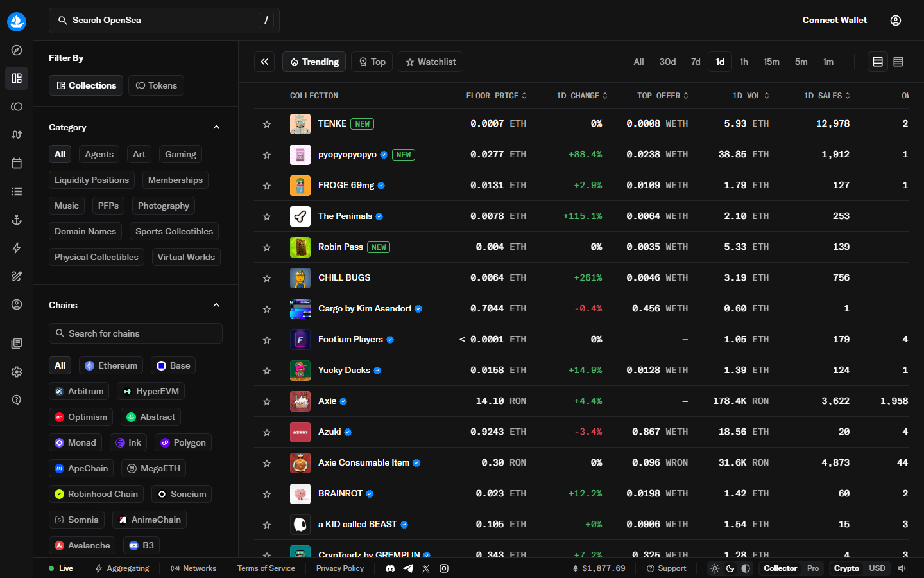The width and height of the screenshot is (924, 578).
Task: Click Connect Wallet
Action: [x=834, y=21]
